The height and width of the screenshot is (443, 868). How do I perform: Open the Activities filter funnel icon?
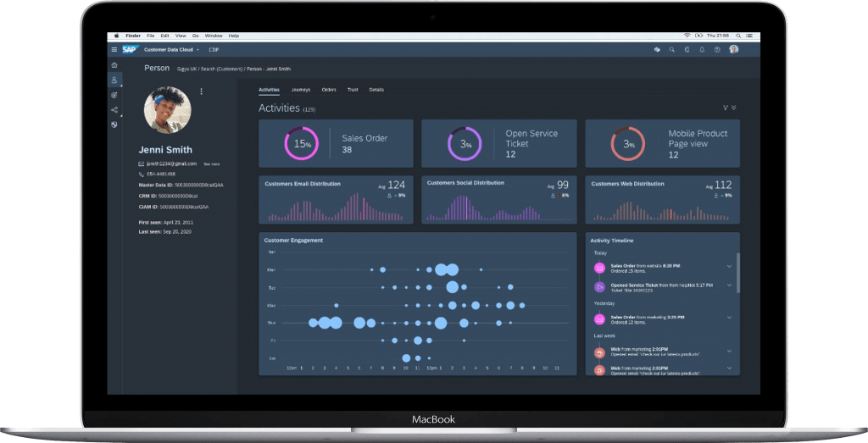(726, 108)
